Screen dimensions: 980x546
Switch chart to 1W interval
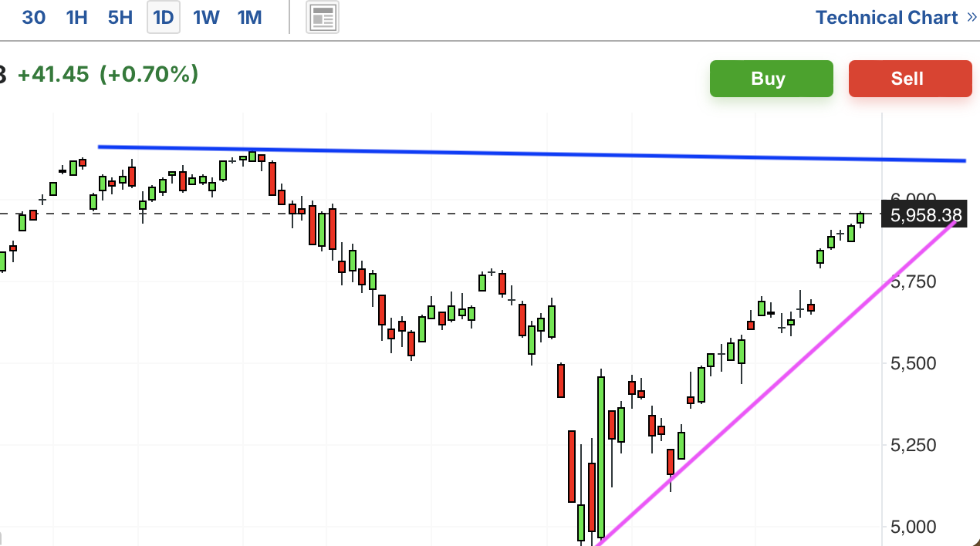point(207,17)
